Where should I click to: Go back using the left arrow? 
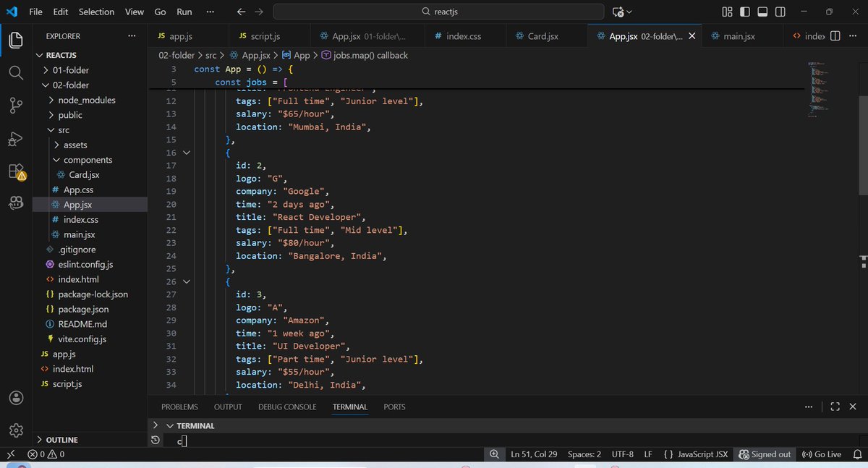tap(242, 12)
